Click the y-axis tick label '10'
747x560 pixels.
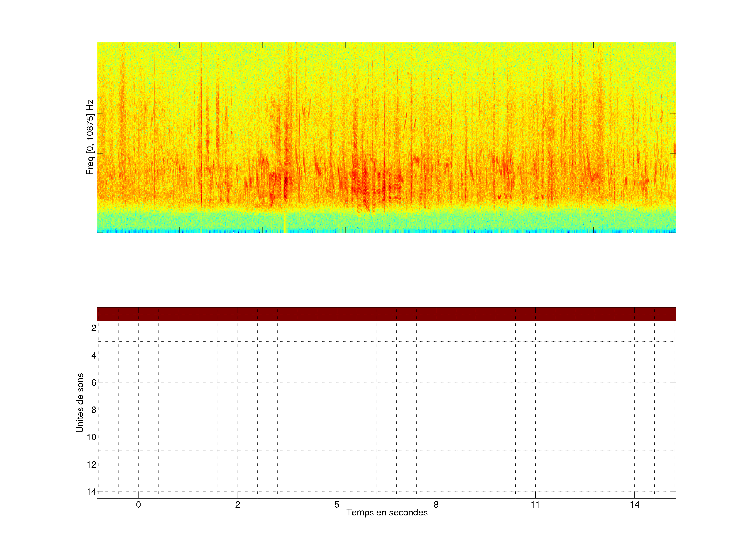(x=92, y=437)
